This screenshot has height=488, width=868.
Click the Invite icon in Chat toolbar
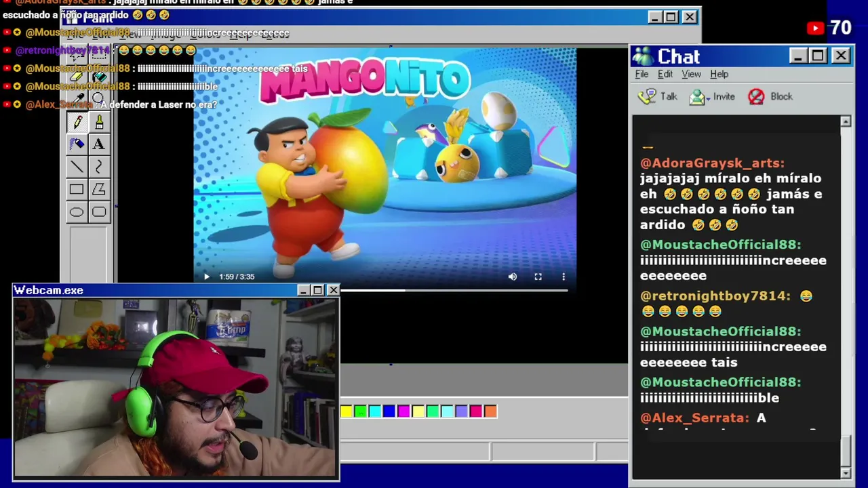coord(696,97)
